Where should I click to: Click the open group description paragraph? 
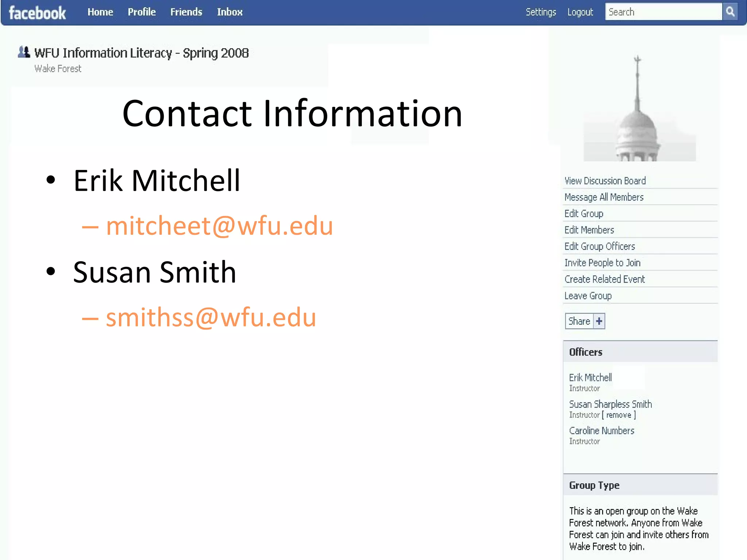tap(639, 529)
